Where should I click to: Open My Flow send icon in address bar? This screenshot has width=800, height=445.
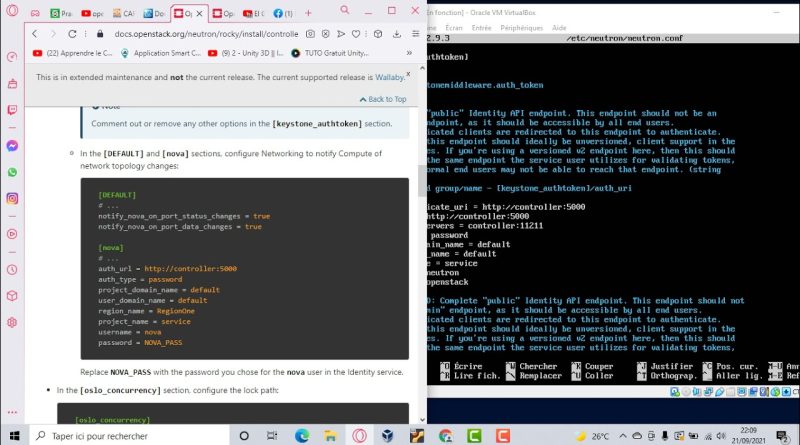click(x=341, y=34)
